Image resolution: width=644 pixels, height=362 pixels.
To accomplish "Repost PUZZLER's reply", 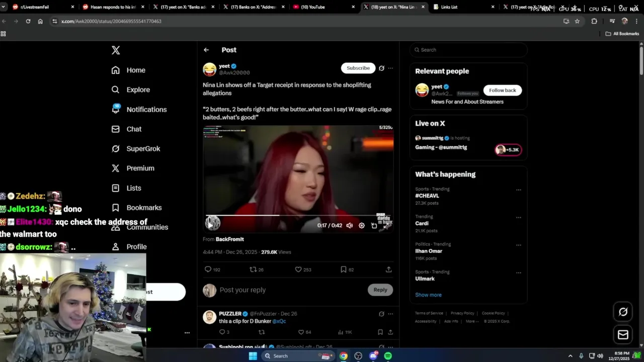I will click(x=261, y=332).
